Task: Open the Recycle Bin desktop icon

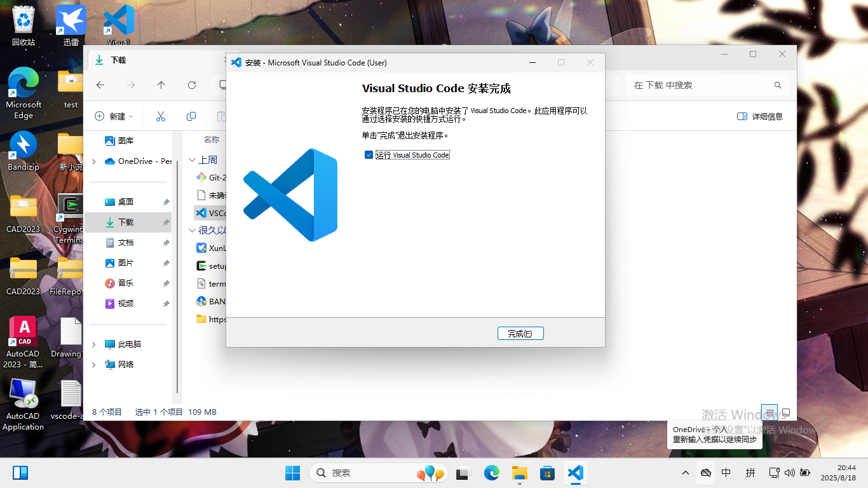Action: pyautogui.click(x=24, y=25)
